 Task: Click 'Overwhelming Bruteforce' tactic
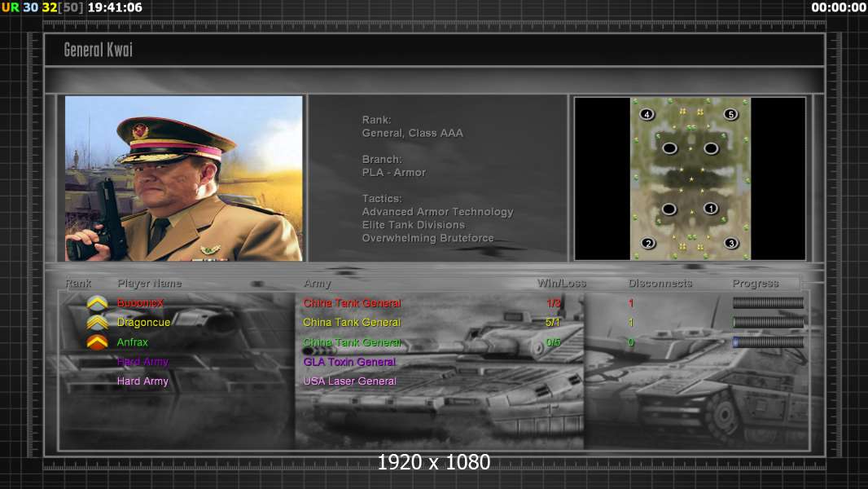[428, 238]
